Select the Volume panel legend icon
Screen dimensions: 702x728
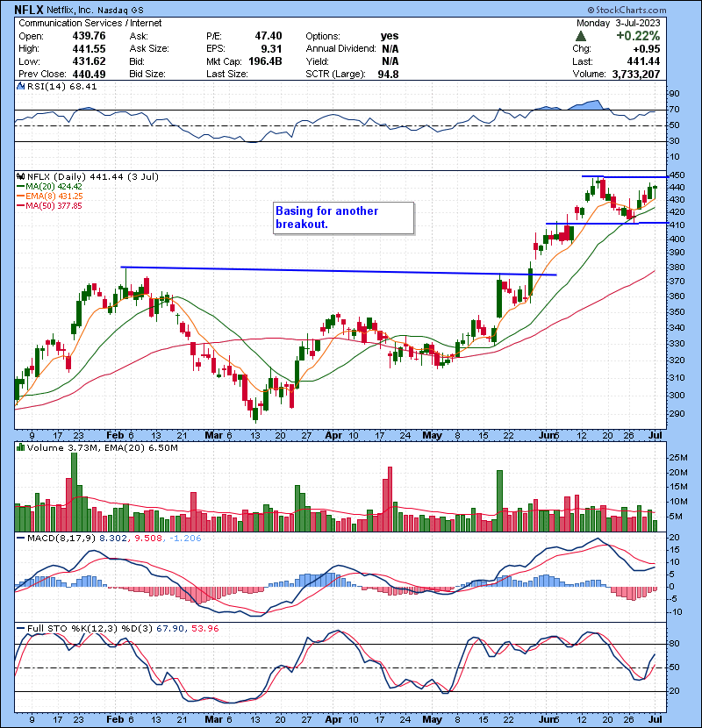click(19, 448)
